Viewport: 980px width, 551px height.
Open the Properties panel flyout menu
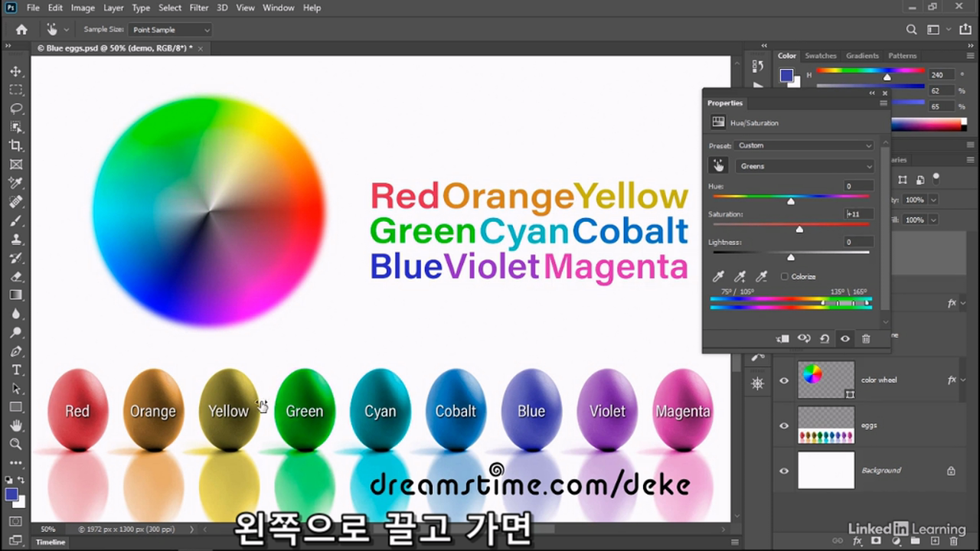[883, 103]
